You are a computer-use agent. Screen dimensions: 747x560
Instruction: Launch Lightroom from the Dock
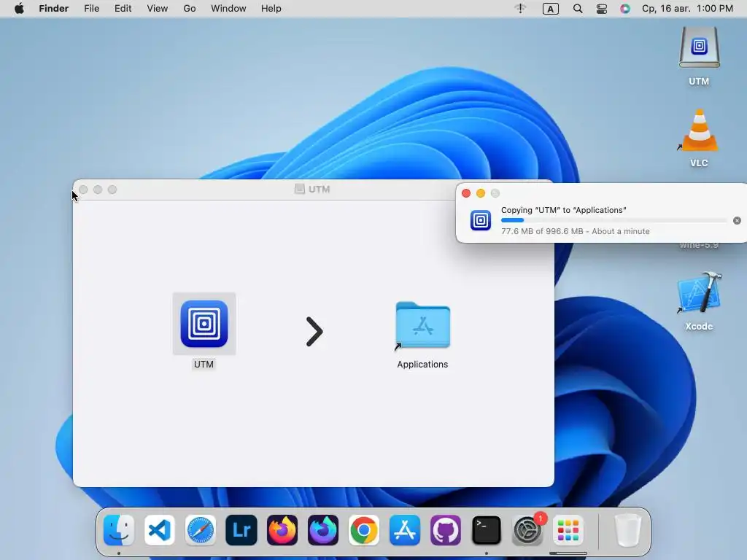click(x=241, y=530)
